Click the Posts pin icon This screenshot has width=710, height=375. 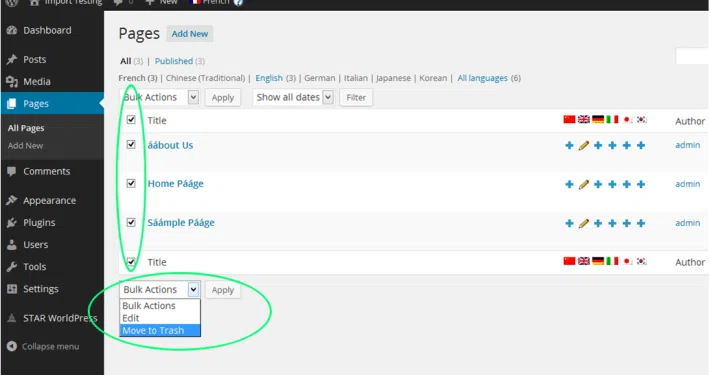click(x=12, y=59)
